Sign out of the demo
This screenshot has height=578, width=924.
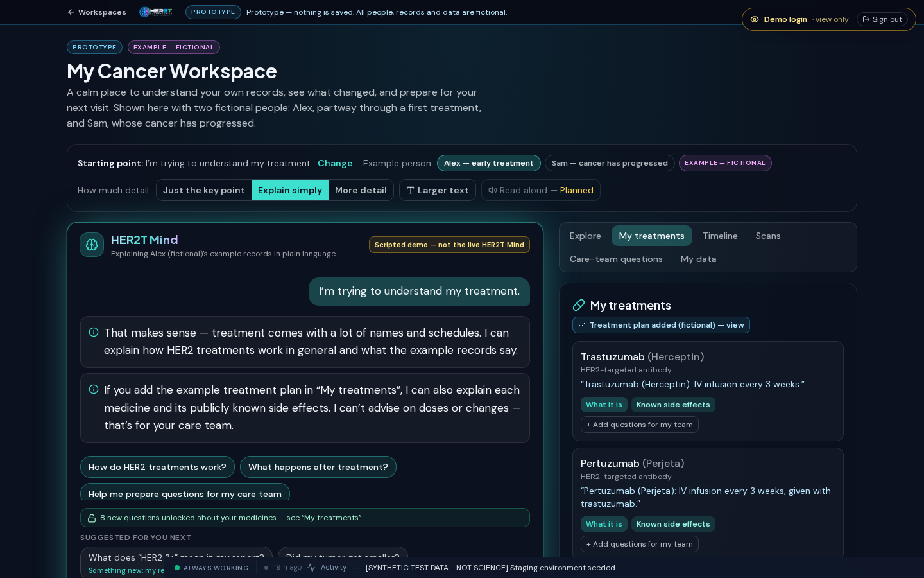[x=882, y=19]
